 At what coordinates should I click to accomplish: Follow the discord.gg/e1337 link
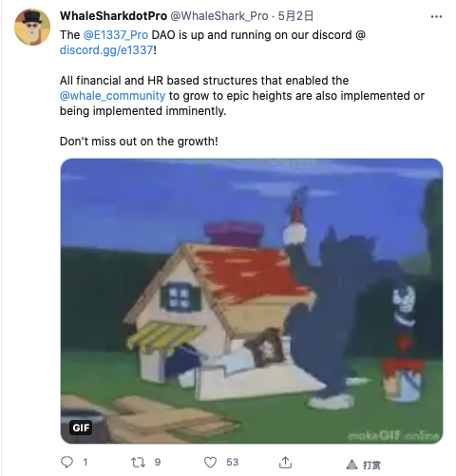tap(106, 50)
